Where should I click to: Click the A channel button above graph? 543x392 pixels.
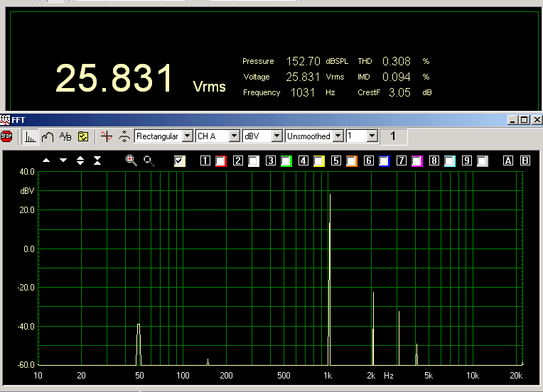pyautogui.click(x=508, y=160)
